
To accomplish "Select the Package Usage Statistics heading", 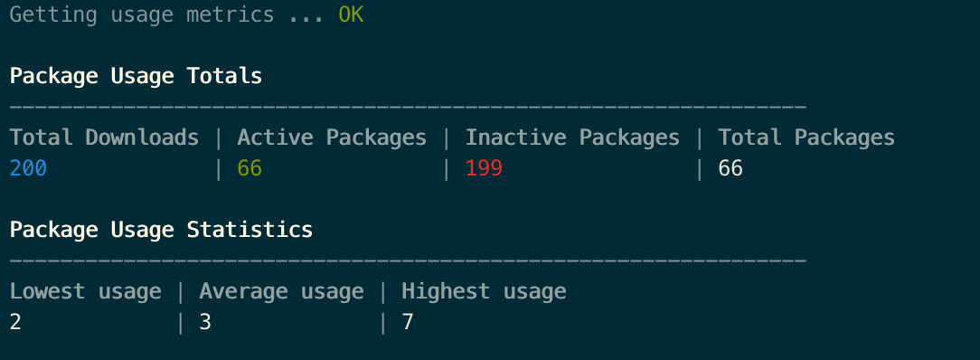I will tap(161, 230).
